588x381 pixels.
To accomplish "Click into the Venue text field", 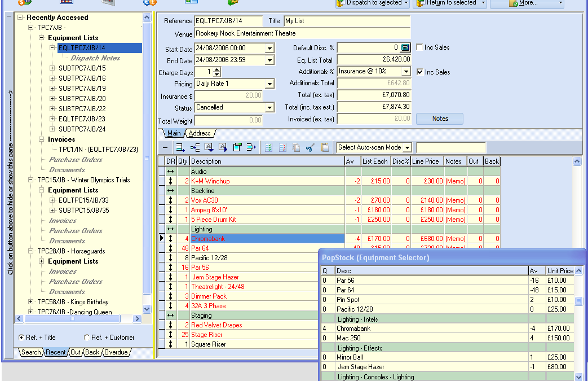I will click(x=302, y=34).
